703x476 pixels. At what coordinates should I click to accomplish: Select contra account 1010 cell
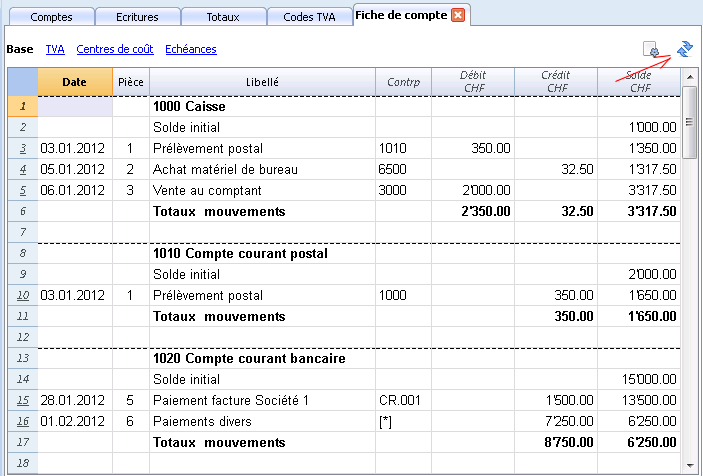[404, 148]
